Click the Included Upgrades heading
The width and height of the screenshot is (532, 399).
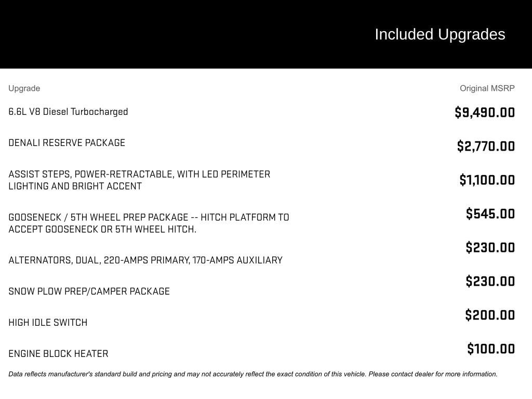click(440, 34)
